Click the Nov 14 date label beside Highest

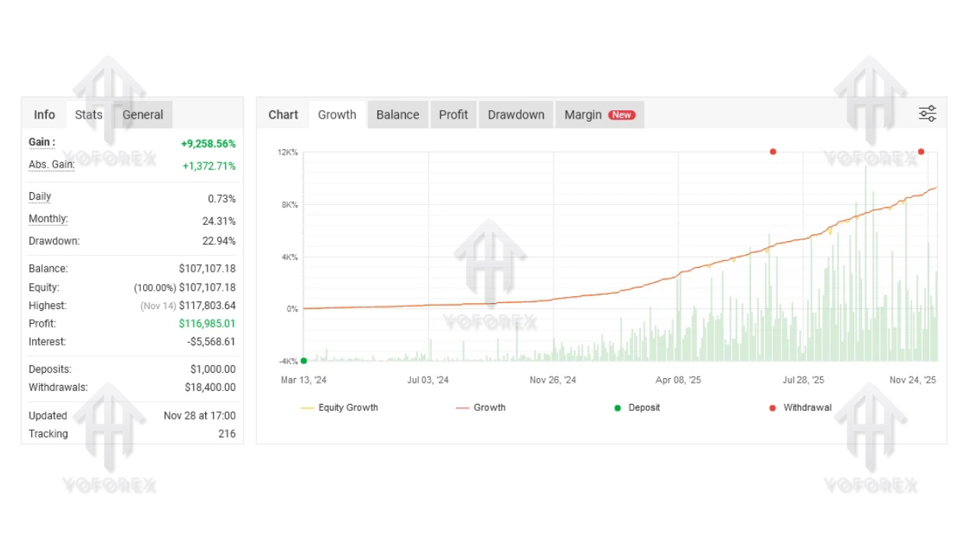click(158, 305)
